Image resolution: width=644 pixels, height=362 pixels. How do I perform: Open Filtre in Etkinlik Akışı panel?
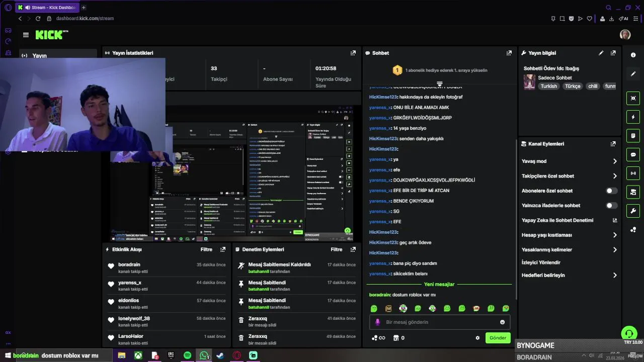pos(206,249)
